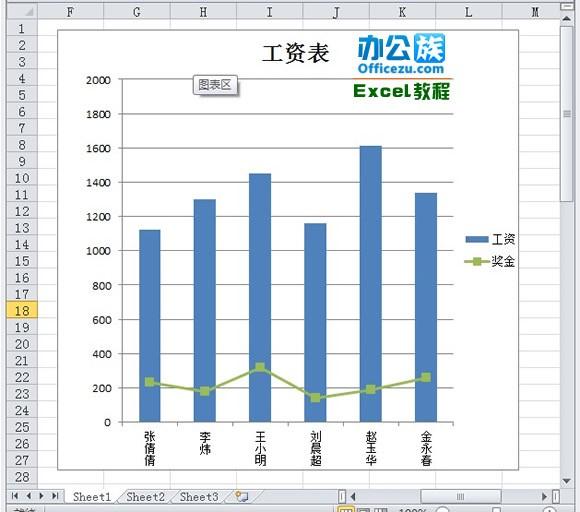This screenshot has width=580, height=512.
Task: Select the green 奖金 marker above 金永春
Action: [x=426, y=377]
